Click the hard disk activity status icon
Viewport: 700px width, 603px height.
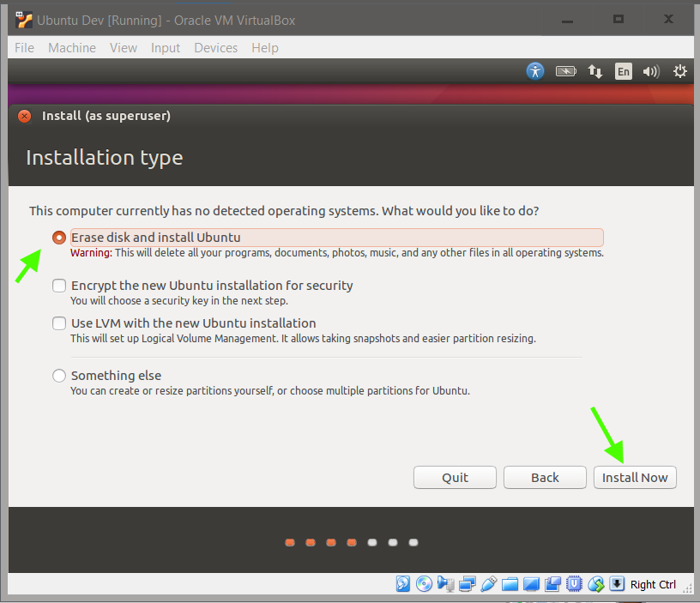point(402,583)
